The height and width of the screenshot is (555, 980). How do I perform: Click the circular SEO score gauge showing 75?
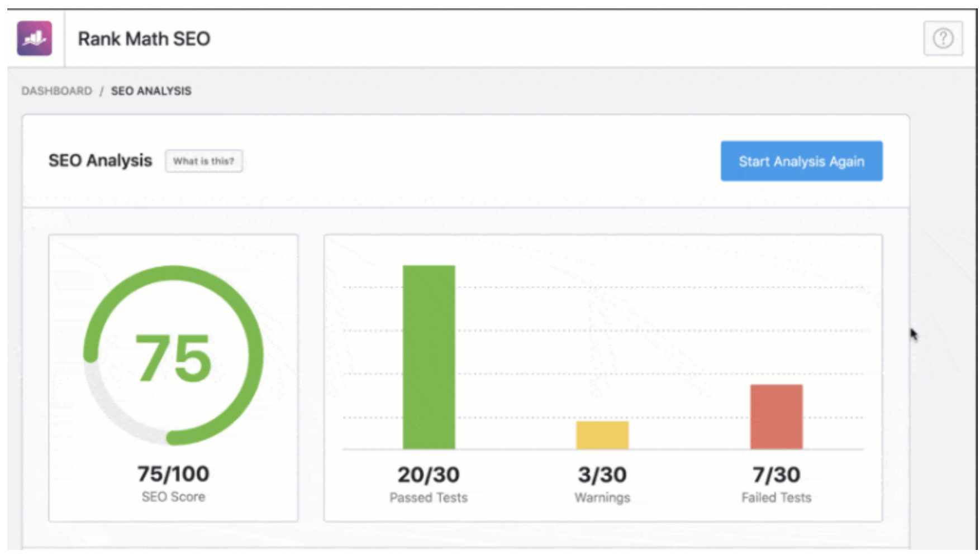click(173, 355)
